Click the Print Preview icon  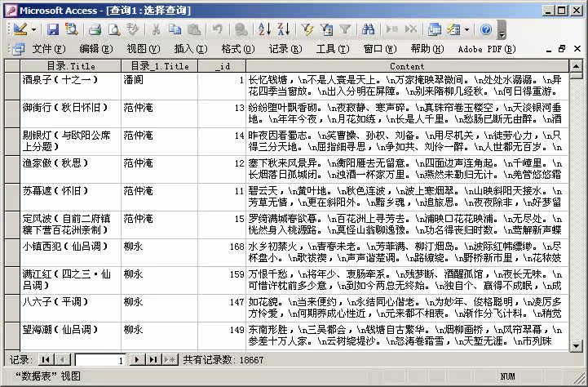(x=114, y=29)
